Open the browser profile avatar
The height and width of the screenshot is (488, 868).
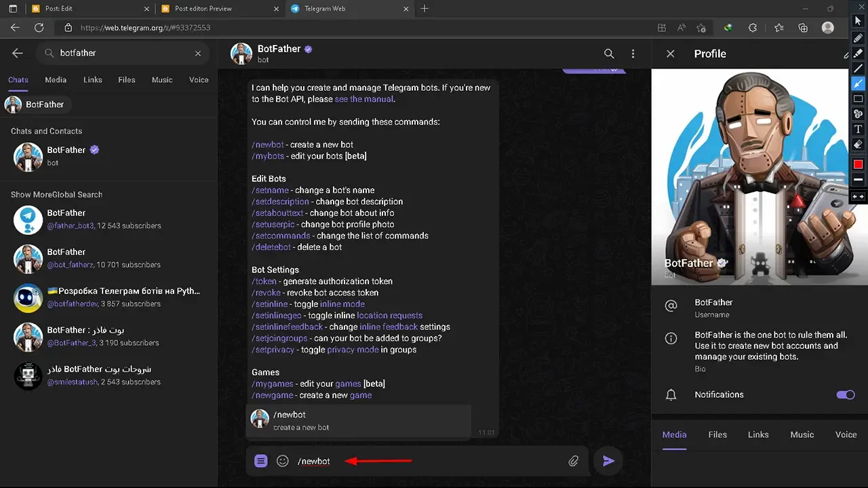click(827, 28)
